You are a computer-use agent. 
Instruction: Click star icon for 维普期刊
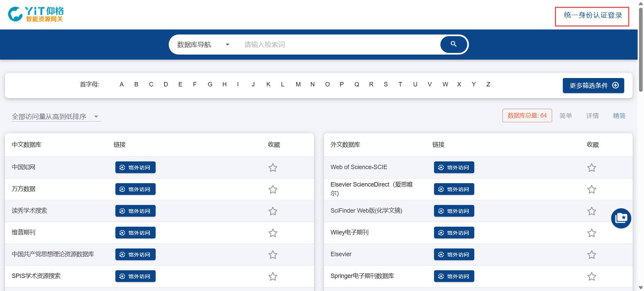(273, 233)
